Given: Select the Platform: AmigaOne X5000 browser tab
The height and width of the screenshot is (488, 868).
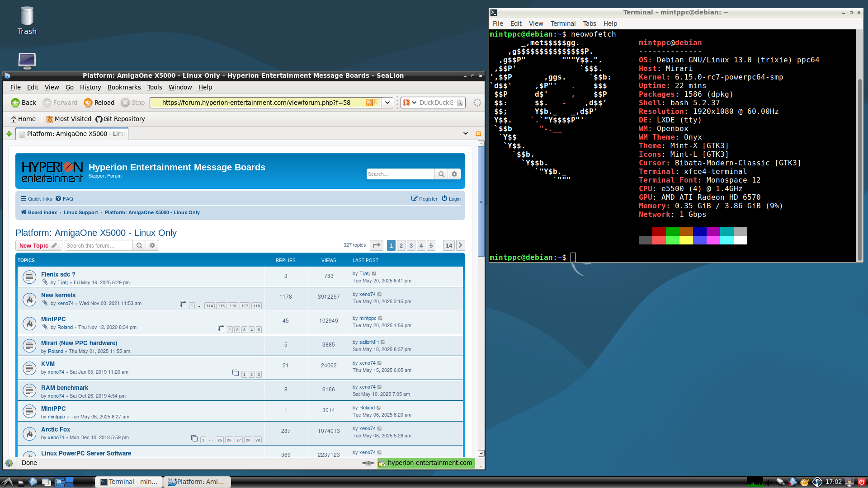Looking at the screenshot, I should click(72, 134).
